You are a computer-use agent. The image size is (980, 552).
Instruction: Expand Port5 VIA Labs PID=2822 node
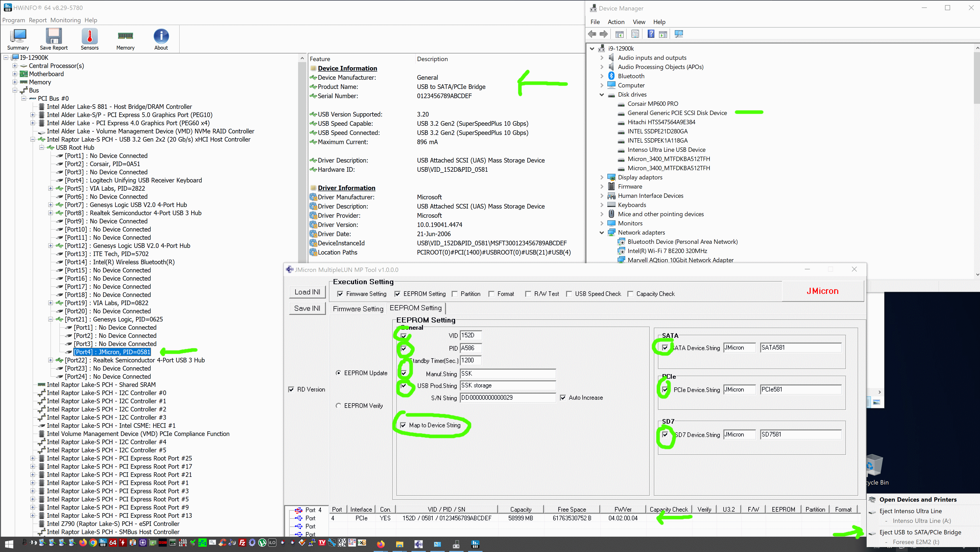pyautogui.click(x=51, y=188)
